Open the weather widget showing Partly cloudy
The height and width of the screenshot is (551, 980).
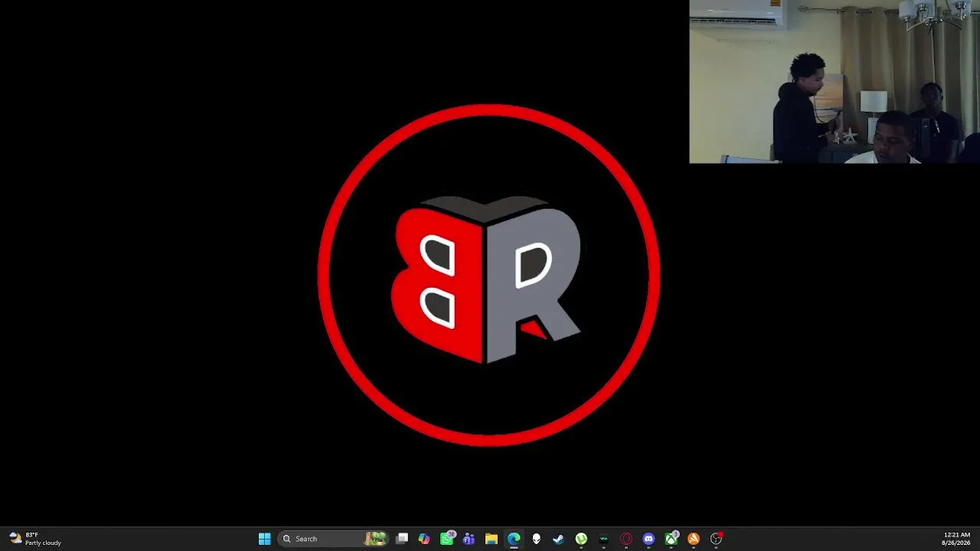click(x=34, y=539)
